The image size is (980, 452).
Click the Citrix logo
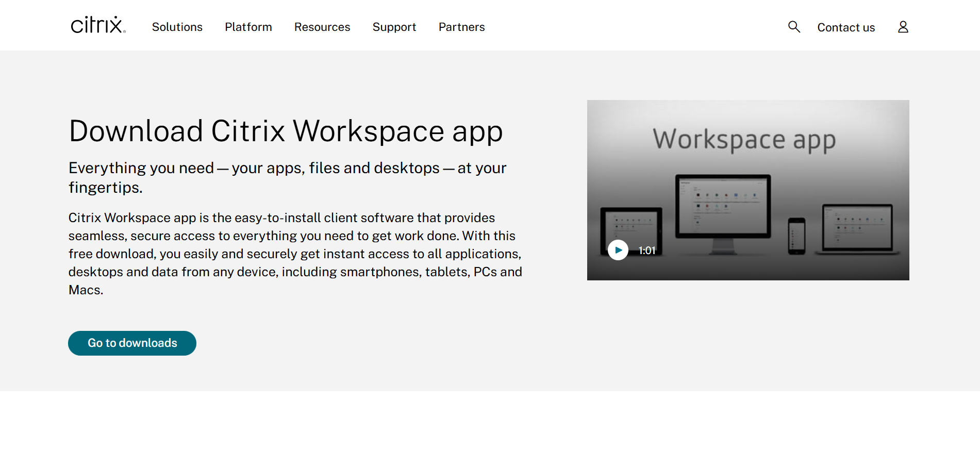coord(98,25)
